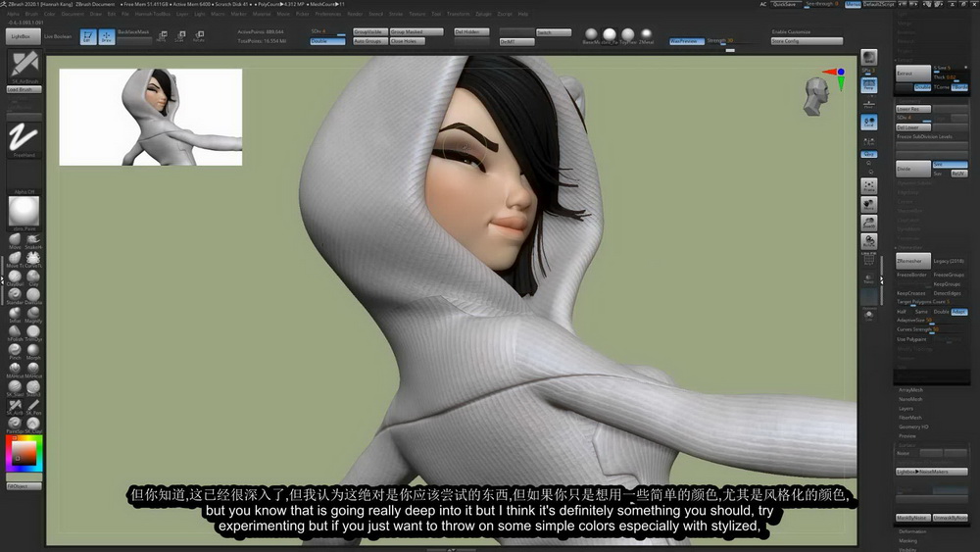980x552 pixels.
Task: Open the Preferences menu
Action: [x=328, y=14]
